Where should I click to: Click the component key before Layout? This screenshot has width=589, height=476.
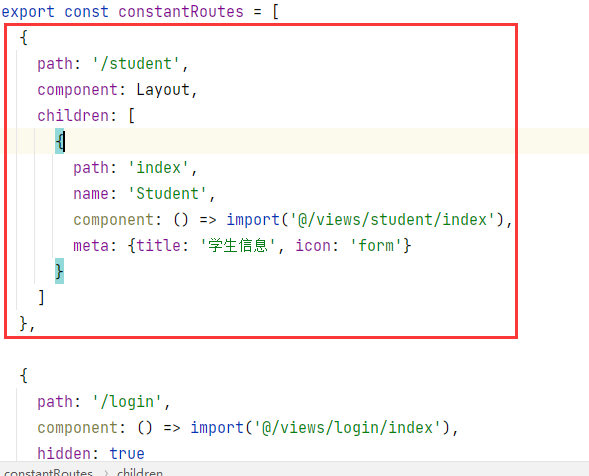(78, 90)
